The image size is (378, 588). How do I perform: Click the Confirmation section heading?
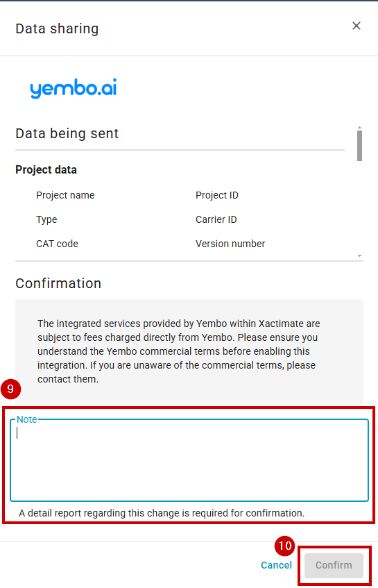[58, 283]
